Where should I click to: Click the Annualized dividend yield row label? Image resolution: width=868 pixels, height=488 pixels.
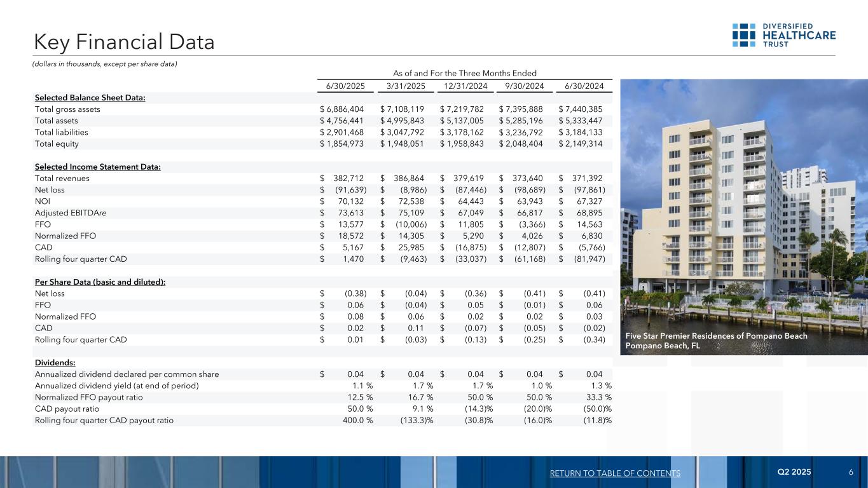(117, 386)
